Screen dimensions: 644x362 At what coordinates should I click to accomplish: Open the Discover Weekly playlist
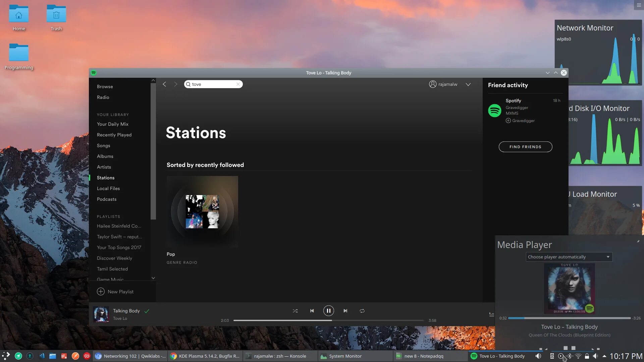click(114, 258)
